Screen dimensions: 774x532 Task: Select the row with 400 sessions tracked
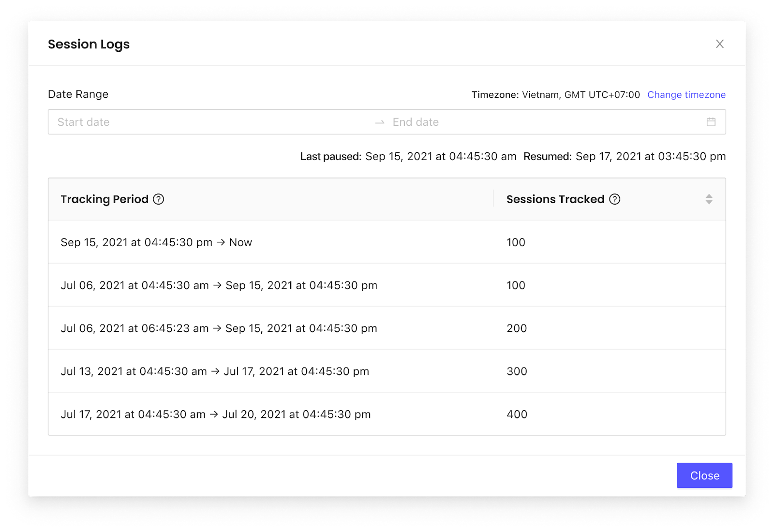coord(387,414)
